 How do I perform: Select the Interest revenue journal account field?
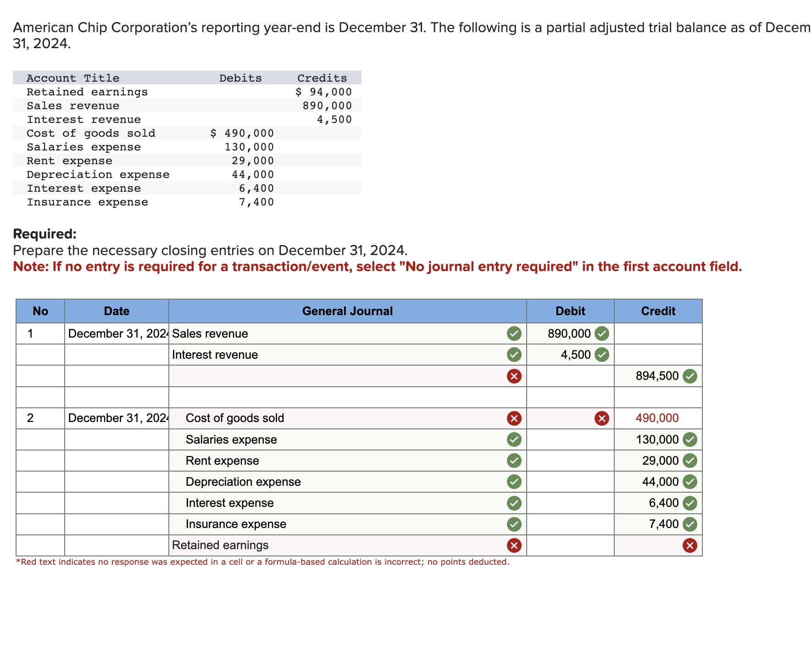[347, 355]
